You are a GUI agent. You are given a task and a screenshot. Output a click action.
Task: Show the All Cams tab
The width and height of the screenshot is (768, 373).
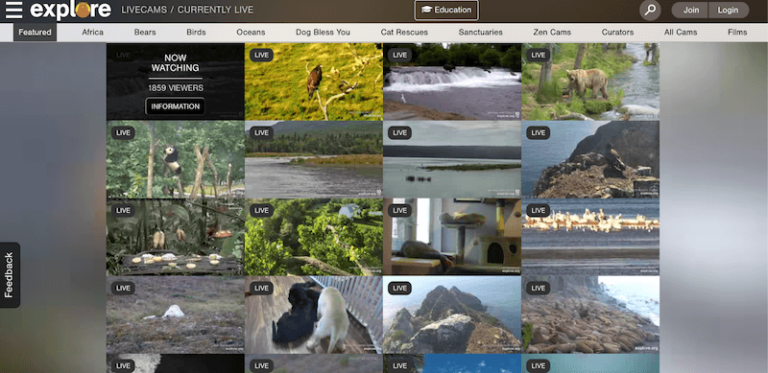(680, 32)
